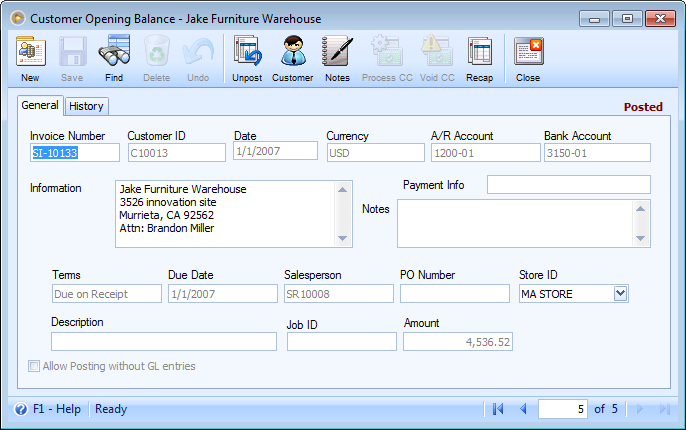
Task: Go to the first record
Action: (x=497, y=409)
